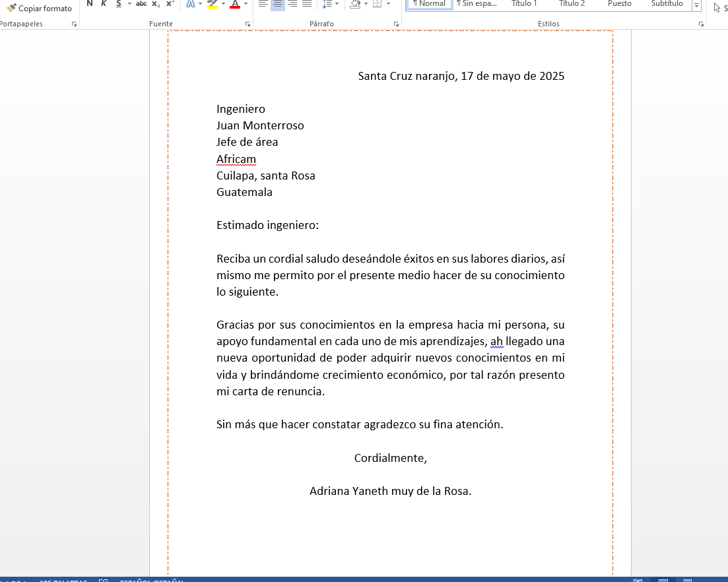Expand the styles gallery more arrow
Screen dimensions: 728x582
point(696,5)
